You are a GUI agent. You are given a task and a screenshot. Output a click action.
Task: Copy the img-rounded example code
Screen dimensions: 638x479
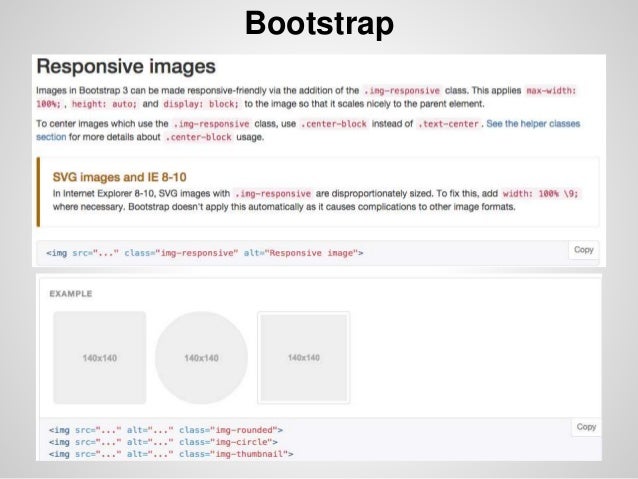pos(586,427)
